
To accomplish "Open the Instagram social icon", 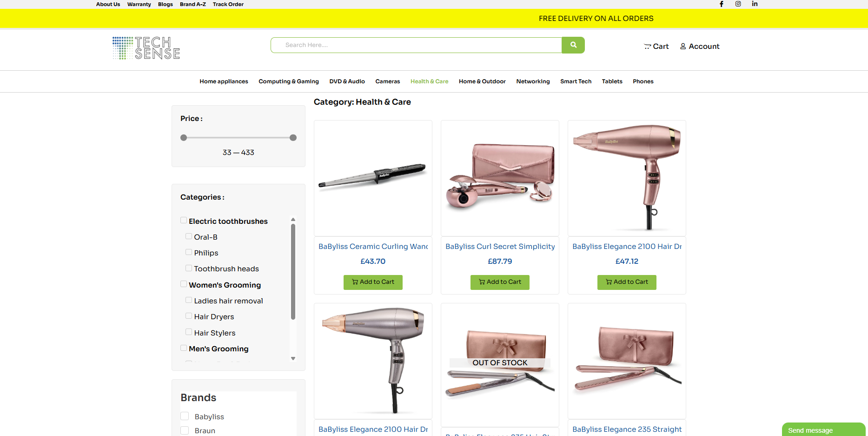I will pos(738,4).
